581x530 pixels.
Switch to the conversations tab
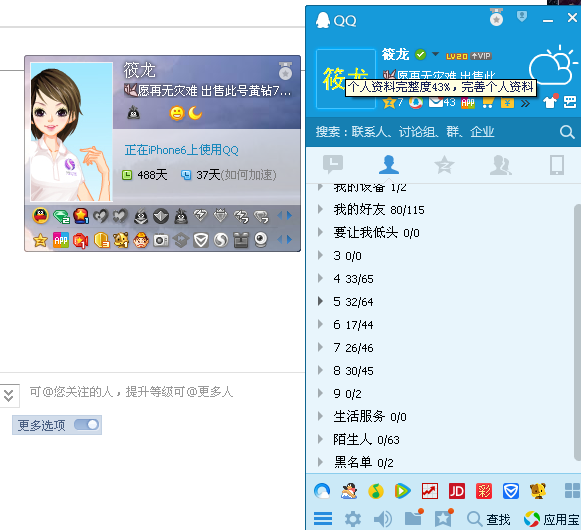pos(333,165)
